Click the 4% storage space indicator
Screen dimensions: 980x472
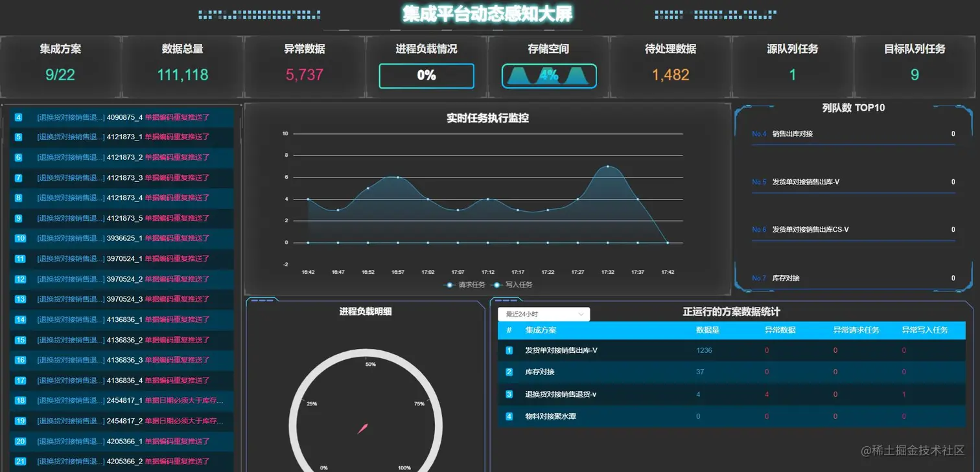tap(549, 76)
